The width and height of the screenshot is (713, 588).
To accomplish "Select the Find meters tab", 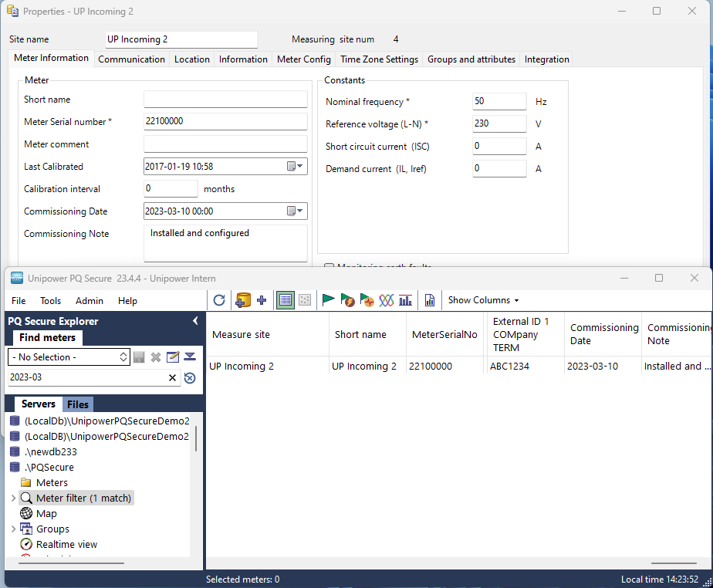I will click(x=47, y=337).
